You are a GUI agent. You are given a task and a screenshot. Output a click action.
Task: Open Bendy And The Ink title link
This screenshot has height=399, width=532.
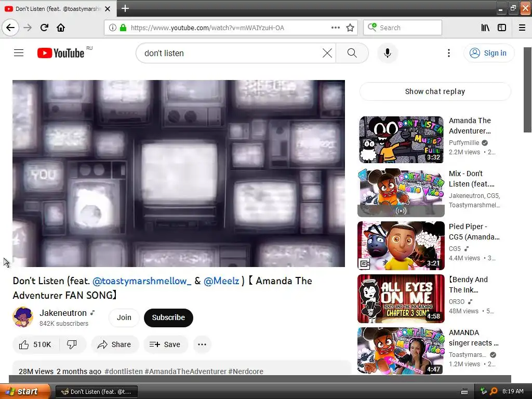coord(469,285)
